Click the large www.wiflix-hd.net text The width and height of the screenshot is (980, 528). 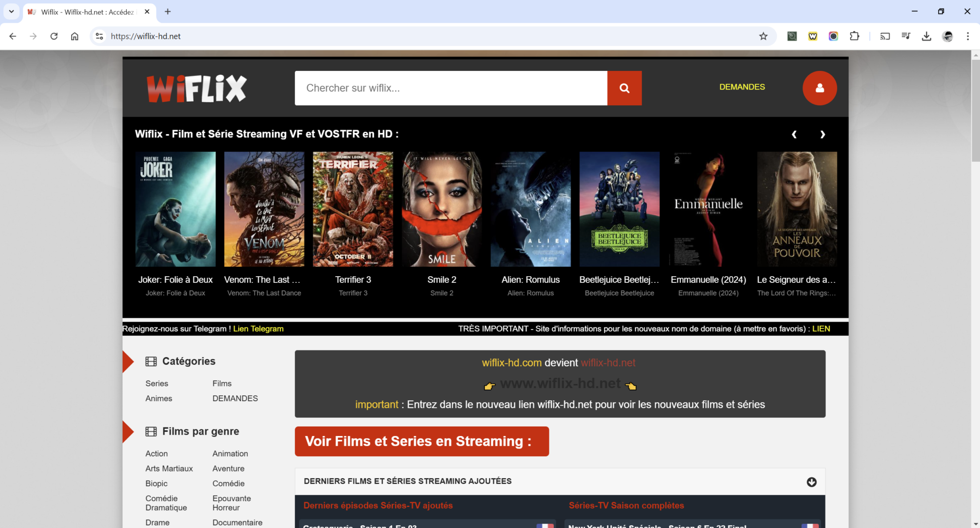coord(560,383)
